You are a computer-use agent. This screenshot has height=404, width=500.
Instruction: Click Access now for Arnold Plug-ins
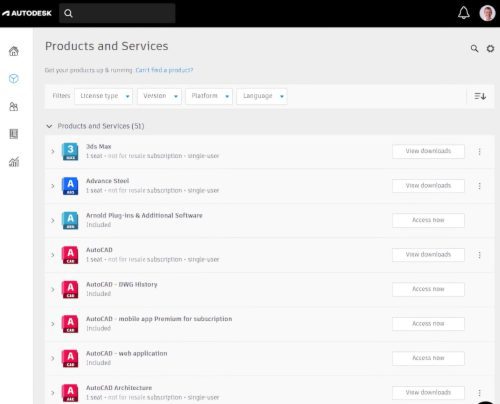click(x=428, y=220)
